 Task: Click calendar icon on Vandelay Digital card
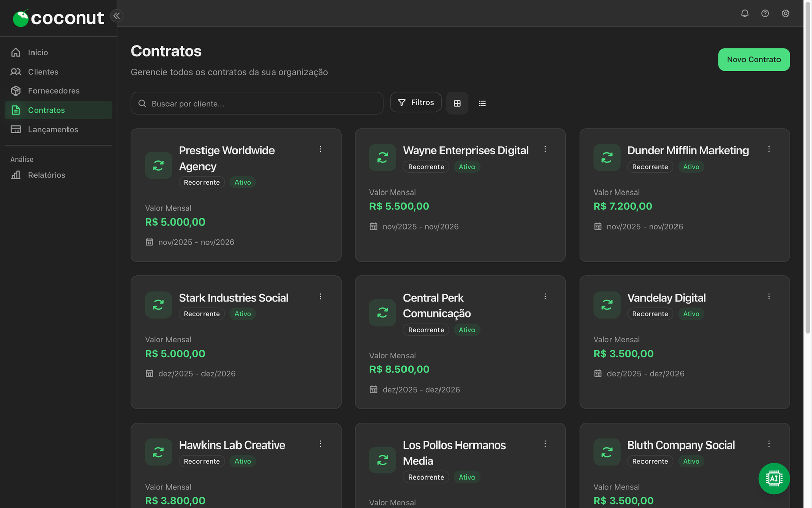598,373
